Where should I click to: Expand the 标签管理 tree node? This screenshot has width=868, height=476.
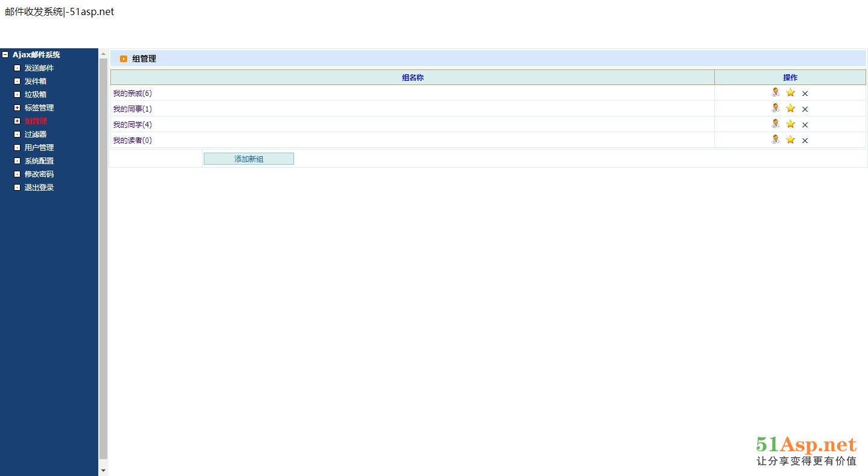point(17,108)
